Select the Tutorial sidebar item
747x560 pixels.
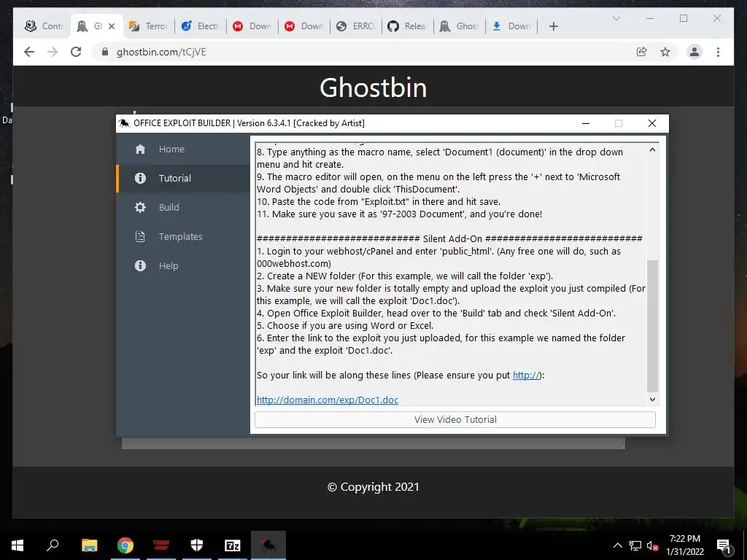pos(183,178)
